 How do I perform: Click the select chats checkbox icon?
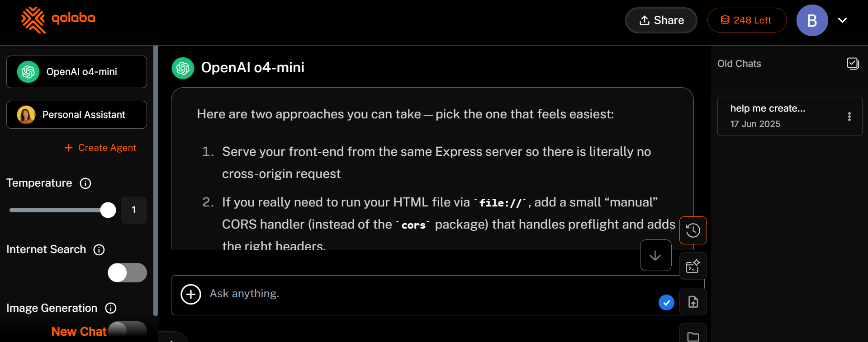pos(853,64)
